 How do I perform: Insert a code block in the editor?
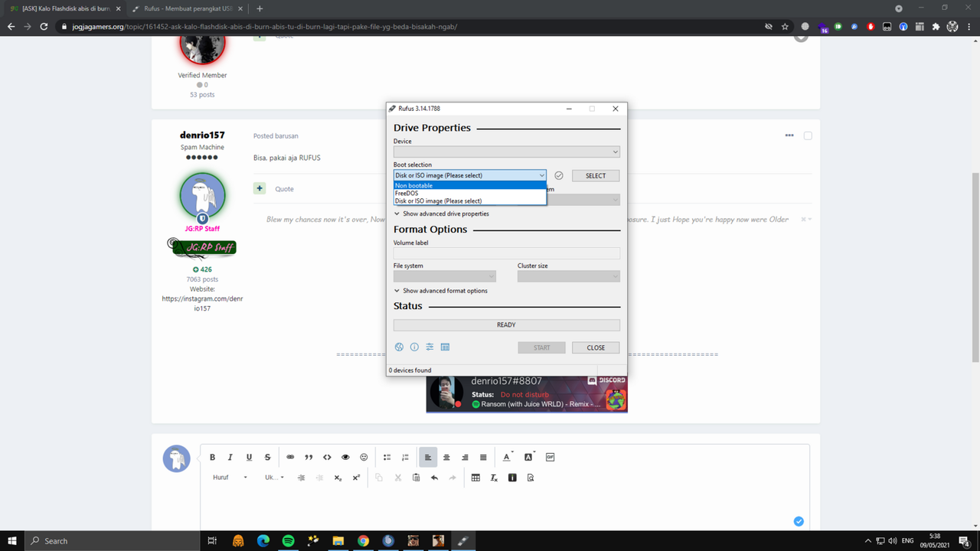point(327,457)
